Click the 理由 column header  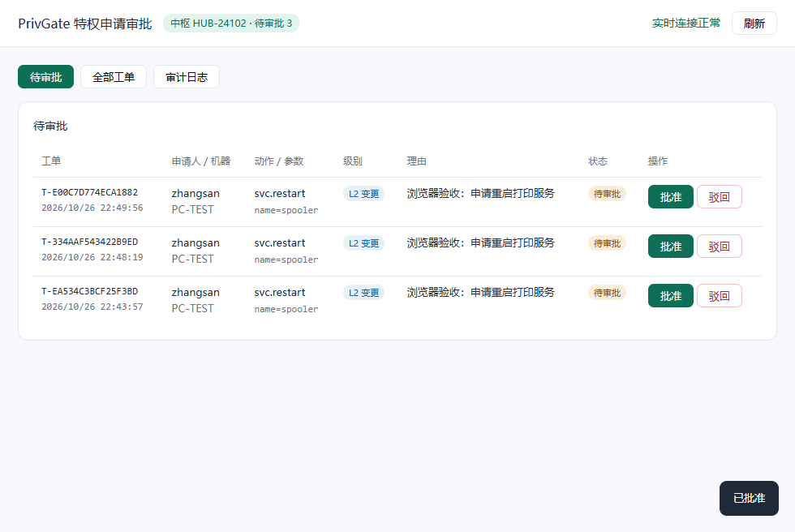[417, 161]
